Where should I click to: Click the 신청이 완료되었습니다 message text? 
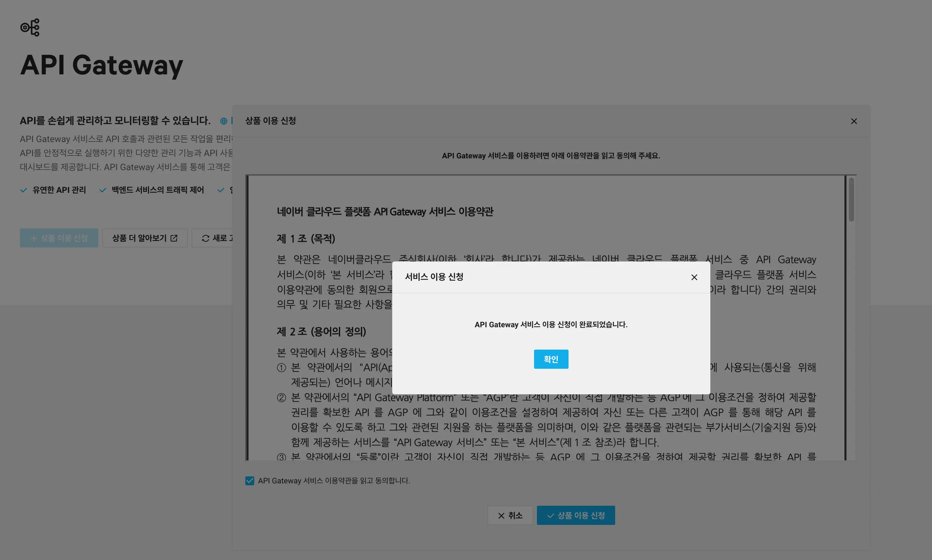coord(551,324)
